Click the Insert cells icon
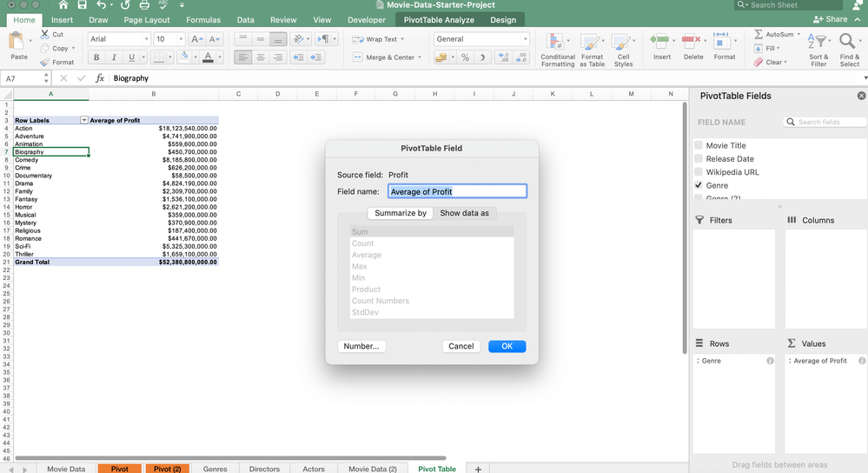Screen dimensions: 868x473 (659, 41)
